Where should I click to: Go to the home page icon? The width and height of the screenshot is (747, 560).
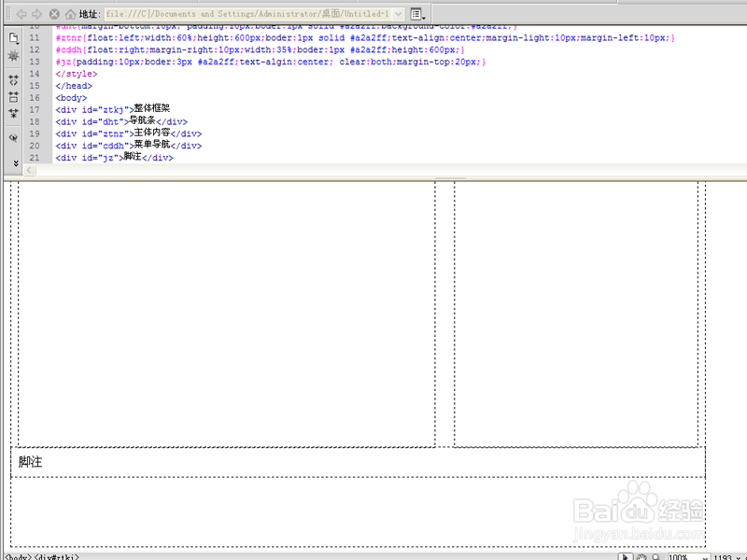point(70,14)
